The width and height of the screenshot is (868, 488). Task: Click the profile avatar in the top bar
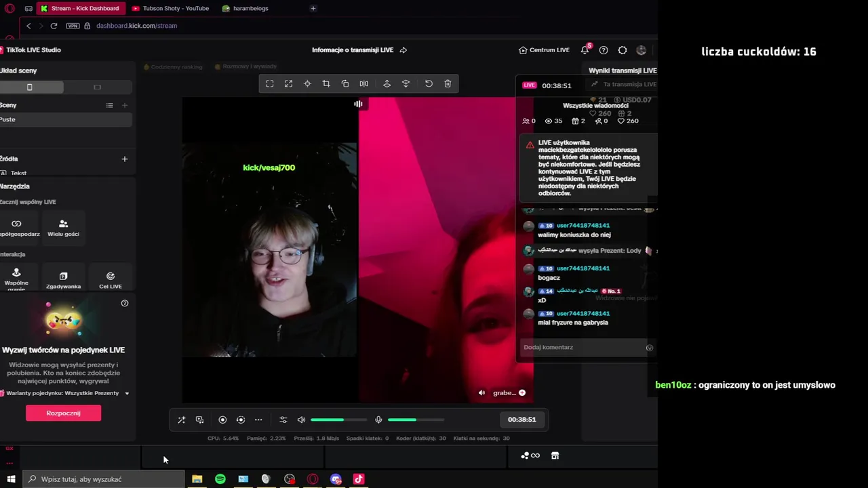tap(642, 50)
